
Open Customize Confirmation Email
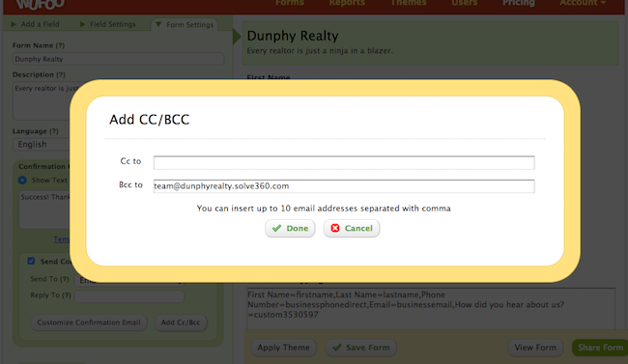tap(89, 322)
